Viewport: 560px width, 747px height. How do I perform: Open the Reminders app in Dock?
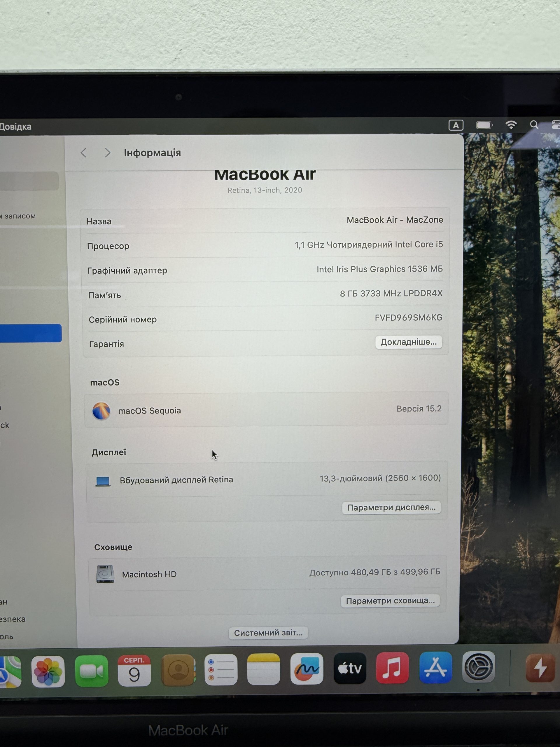pyautogui.click(x=221, y=670)
